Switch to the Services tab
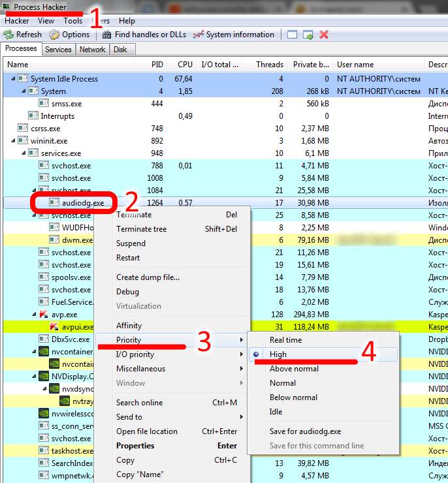Screen dimensions: 448x483 (58, 50)
